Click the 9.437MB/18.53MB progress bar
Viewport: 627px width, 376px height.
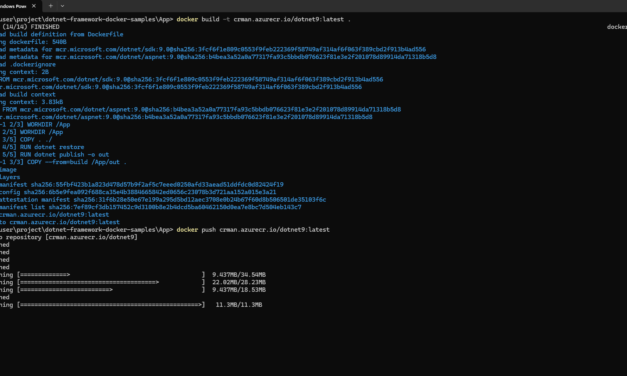pyautogui.click(x=111, y=290)
